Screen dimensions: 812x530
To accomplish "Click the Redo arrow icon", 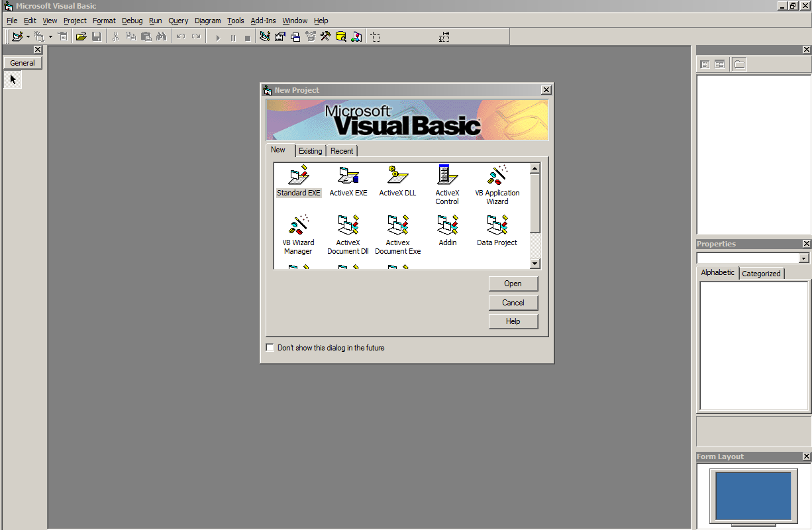I will click(195, 37).
